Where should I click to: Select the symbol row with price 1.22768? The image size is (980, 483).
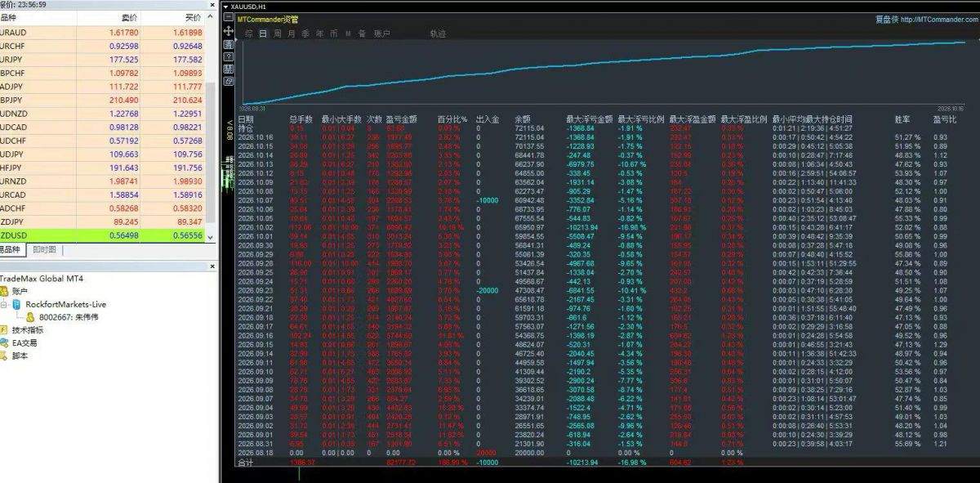(x=103, y=113)
